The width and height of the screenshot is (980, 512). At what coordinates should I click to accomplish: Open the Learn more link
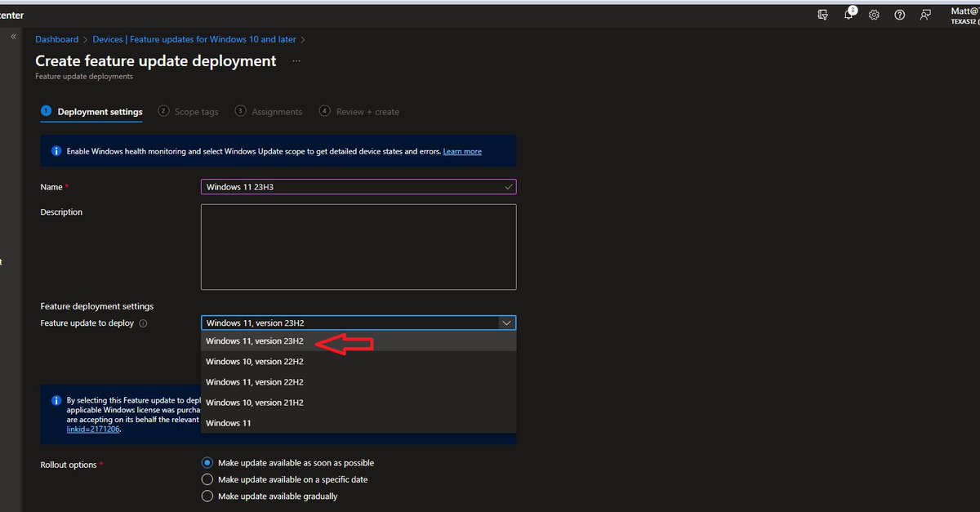[462, 152]
